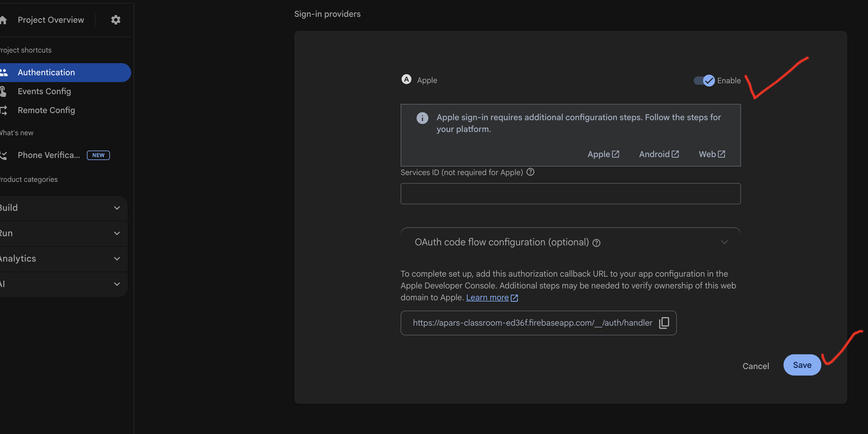This screenshot has width=868, height=434.
Task: Click the Authentication people icon
Action: [3, 72]
